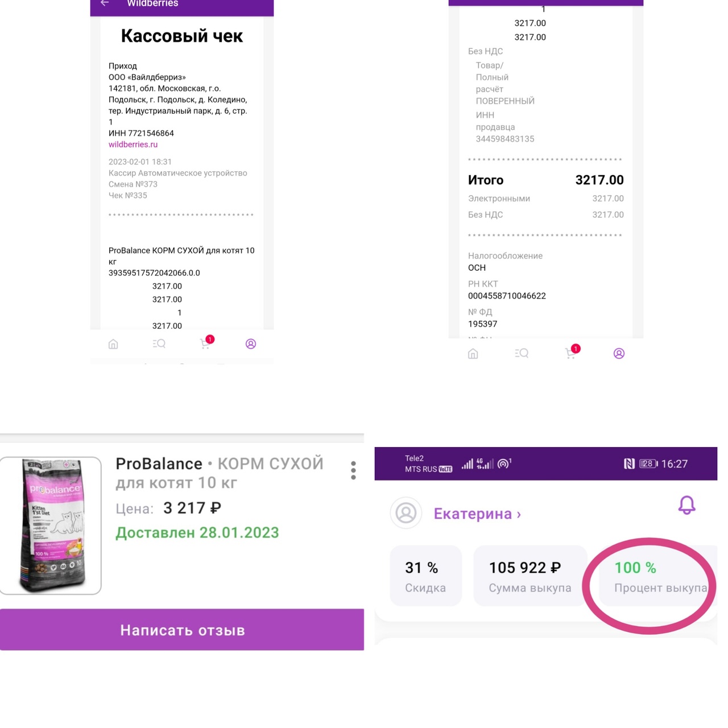Tap profile icon under Кассовый чек receipt
This screenshot has width=728, height=728.
(x=251, y=344)
